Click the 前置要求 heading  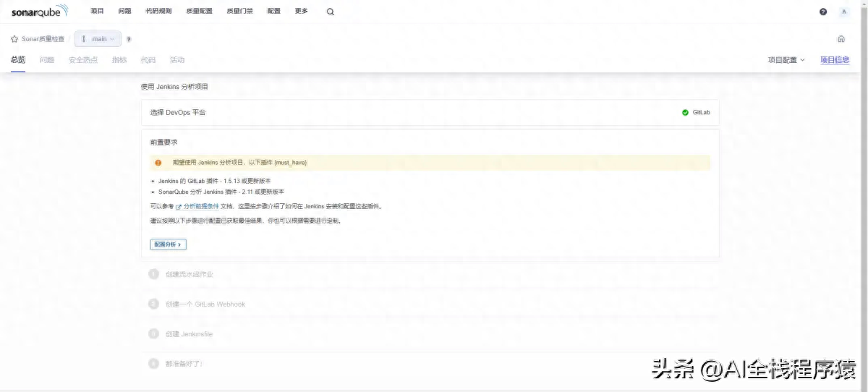[163, 142]
